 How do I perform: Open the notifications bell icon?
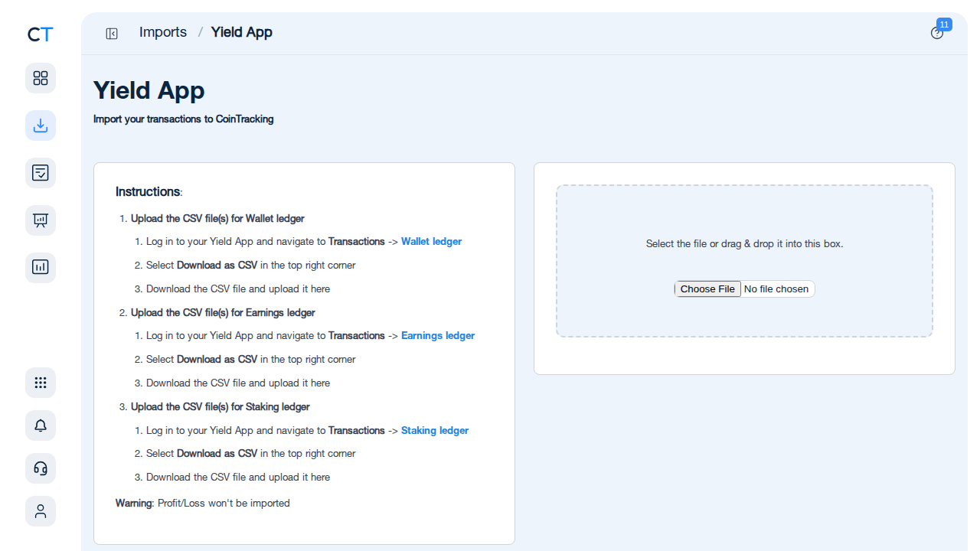point(41,425)
